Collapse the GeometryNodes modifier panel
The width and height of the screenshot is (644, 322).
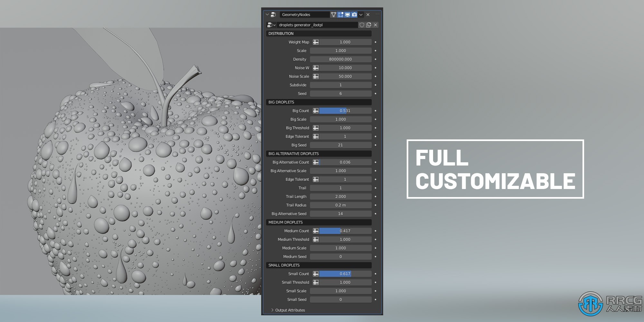[267, 14]
